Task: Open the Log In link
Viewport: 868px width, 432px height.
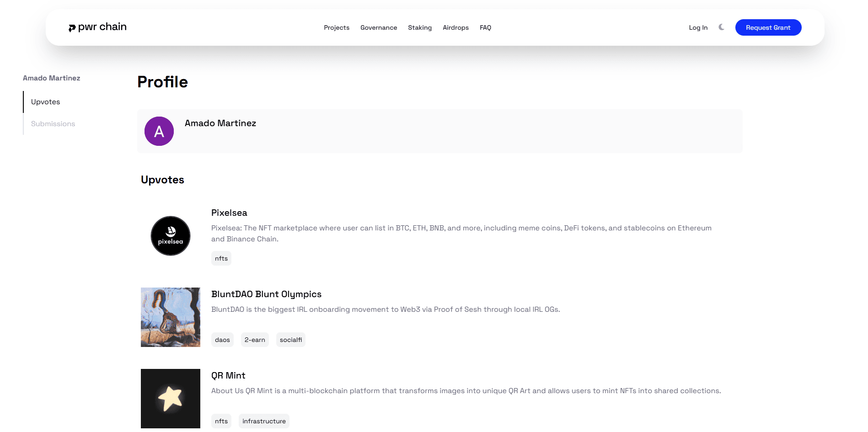Action: 697,27
